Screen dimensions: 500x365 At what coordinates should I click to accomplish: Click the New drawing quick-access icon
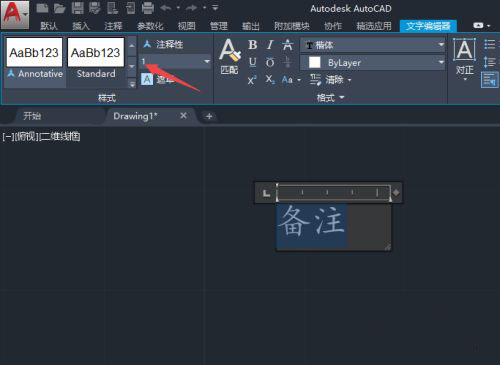[42, 8]
